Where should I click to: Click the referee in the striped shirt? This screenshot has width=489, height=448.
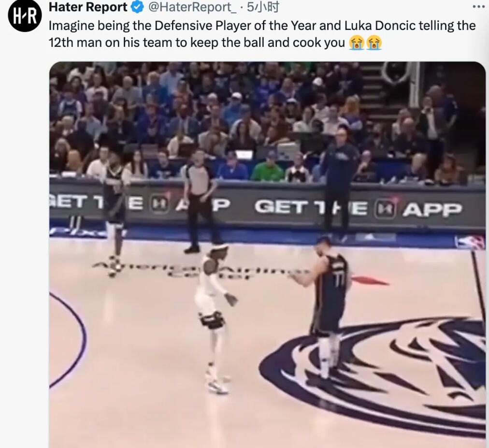click(x=199, y=201)
